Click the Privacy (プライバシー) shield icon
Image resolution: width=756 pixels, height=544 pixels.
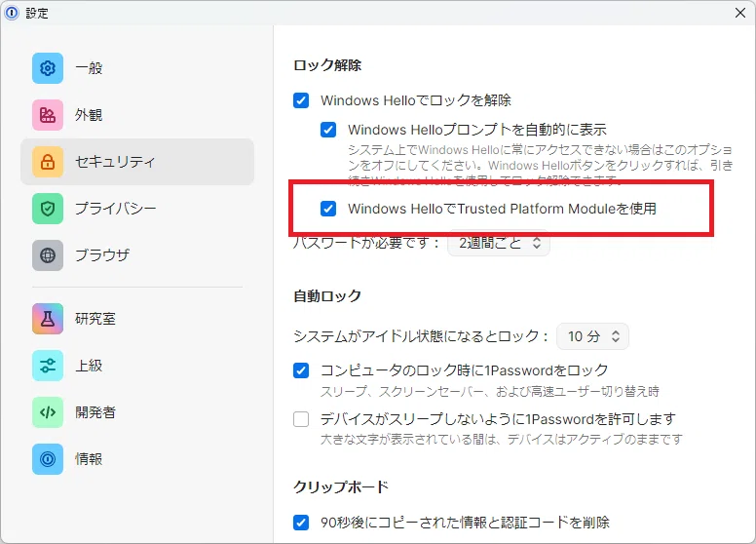(x=47, y=209)
